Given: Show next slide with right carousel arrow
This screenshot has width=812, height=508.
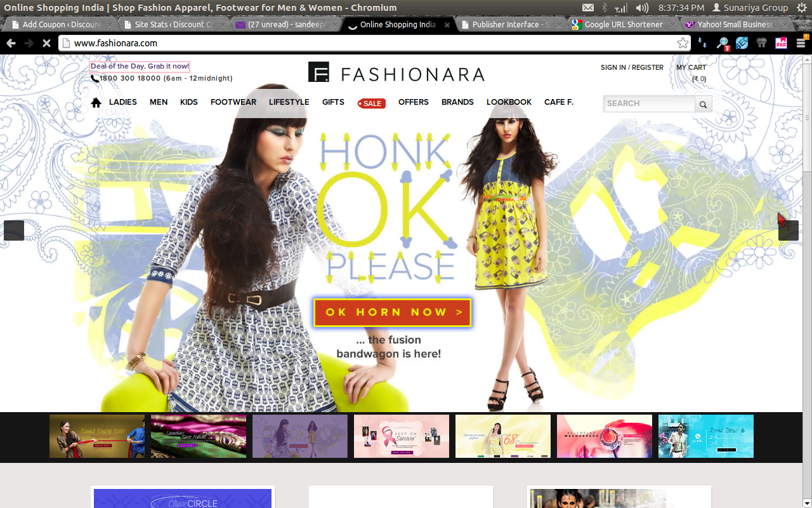Looking at the screenshot, I should 789,231.
